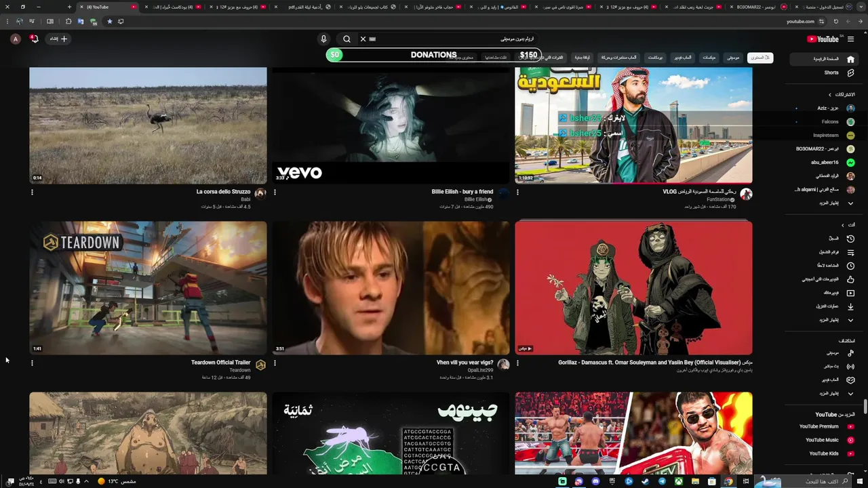Screen dimensions: 868x488
Task: Open options menu for La corsa dello Struzzo
Action: pos(32,192)
